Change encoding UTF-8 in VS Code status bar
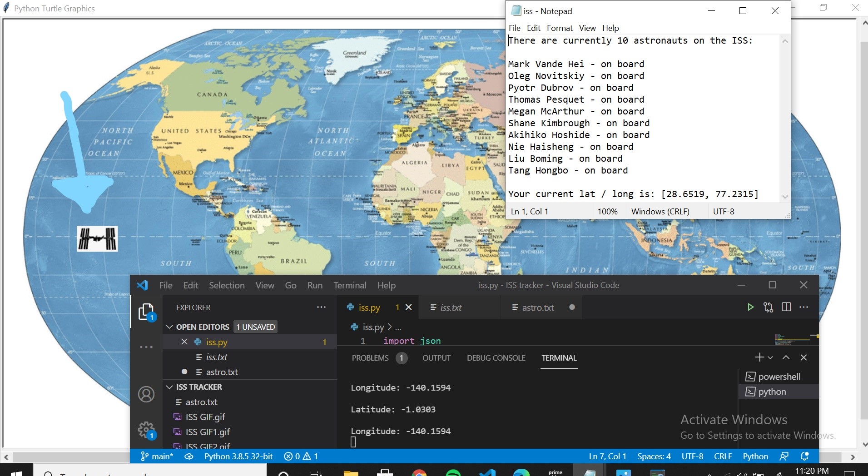 pos(692,456)
